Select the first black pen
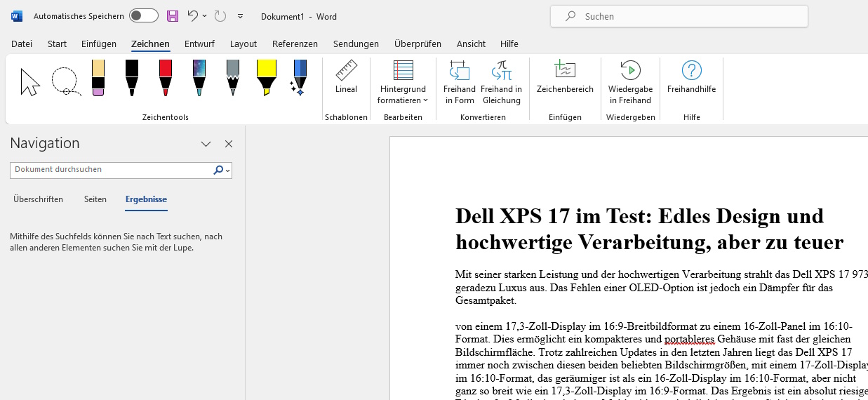 [x=132, y=78]
